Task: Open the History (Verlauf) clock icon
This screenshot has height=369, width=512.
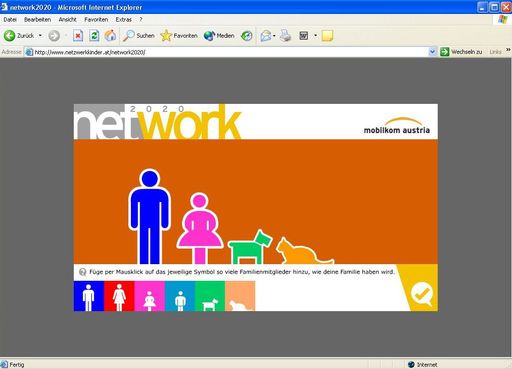Action: [x=247, y=36]
